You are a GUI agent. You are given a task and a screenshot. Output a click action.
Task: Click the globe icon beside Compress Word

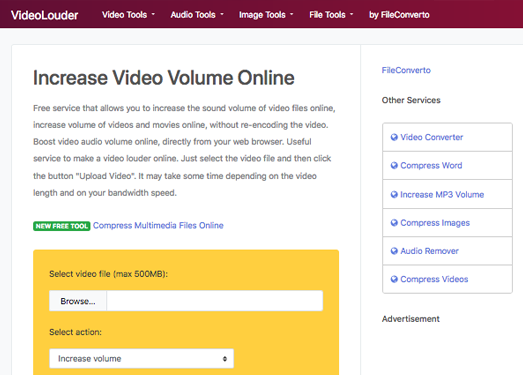pos(394,165)
